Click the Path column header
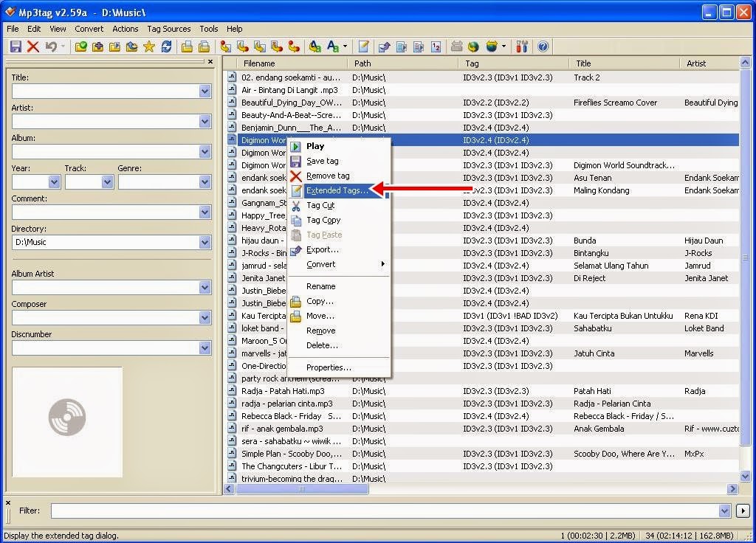Viewport: 756px width, 543px height. click(403, 63)
